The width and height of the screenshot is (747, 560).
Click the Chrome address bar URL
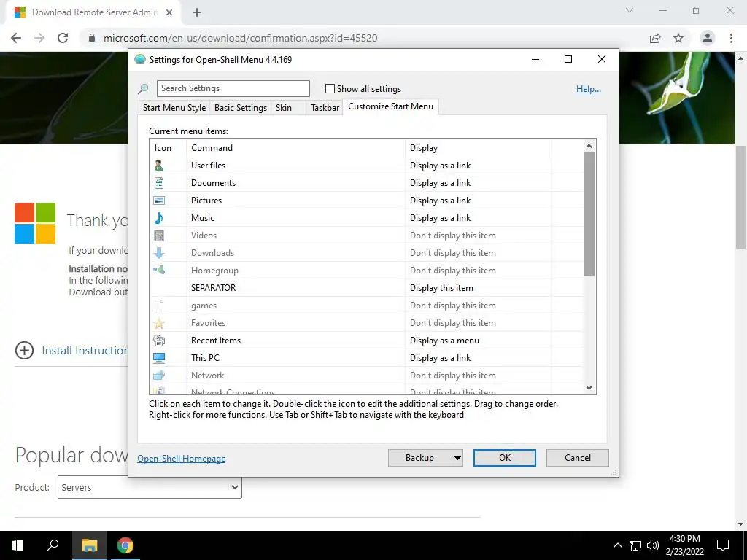tap(241, 38)
